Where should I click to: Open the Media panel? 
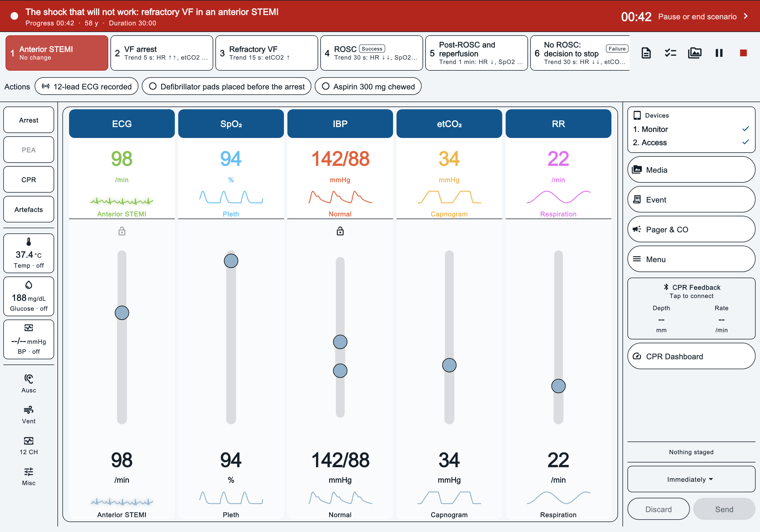pyautogui.click(x=691, y=170)
